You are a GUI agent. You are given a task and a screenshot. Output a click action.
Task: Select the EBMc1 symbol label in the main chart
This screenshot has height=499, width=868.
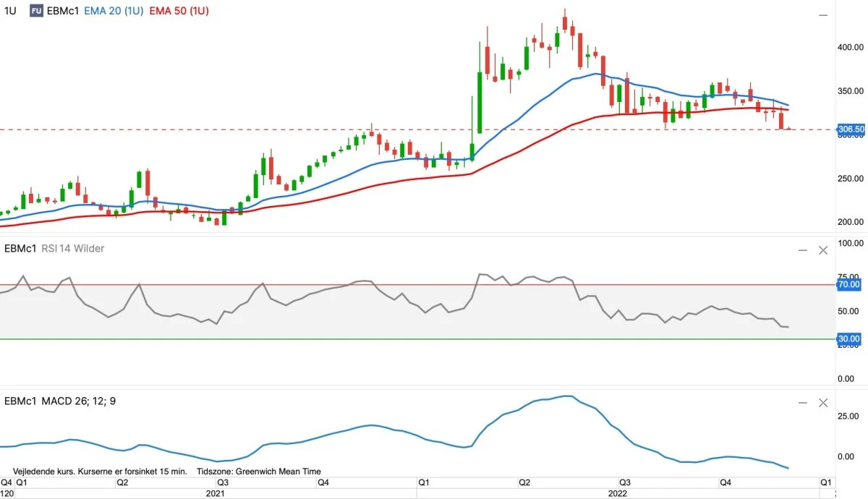coord(63,12)
